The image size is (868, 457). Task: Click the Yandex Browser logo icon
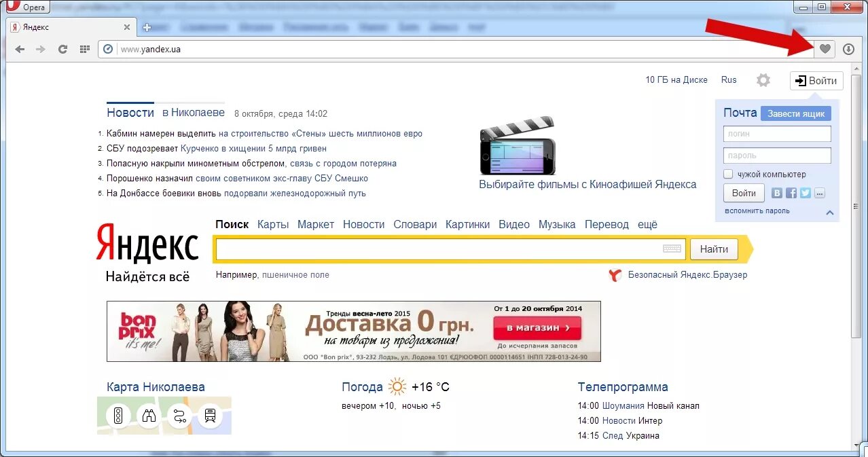(615, 275)
